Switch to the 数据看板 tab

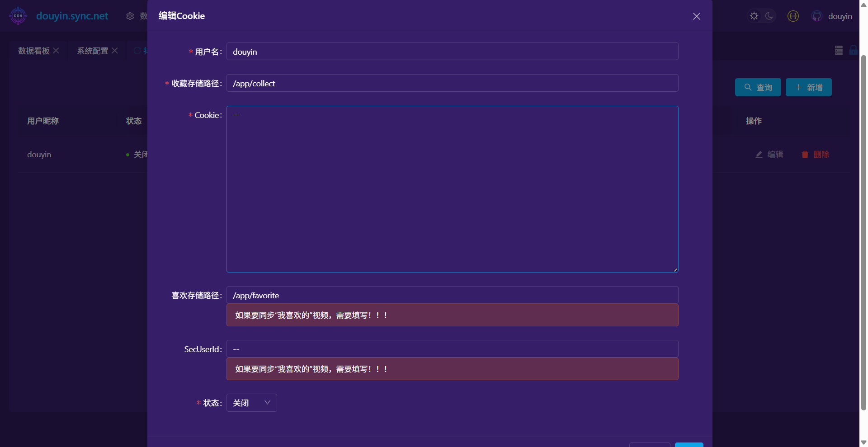[x=34, y=51]
